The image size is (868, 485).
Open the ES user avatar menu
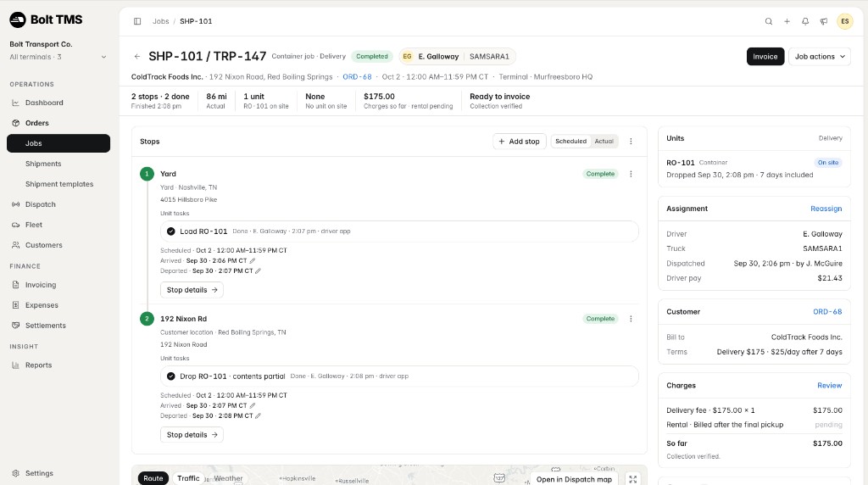(x=845, y=21)
